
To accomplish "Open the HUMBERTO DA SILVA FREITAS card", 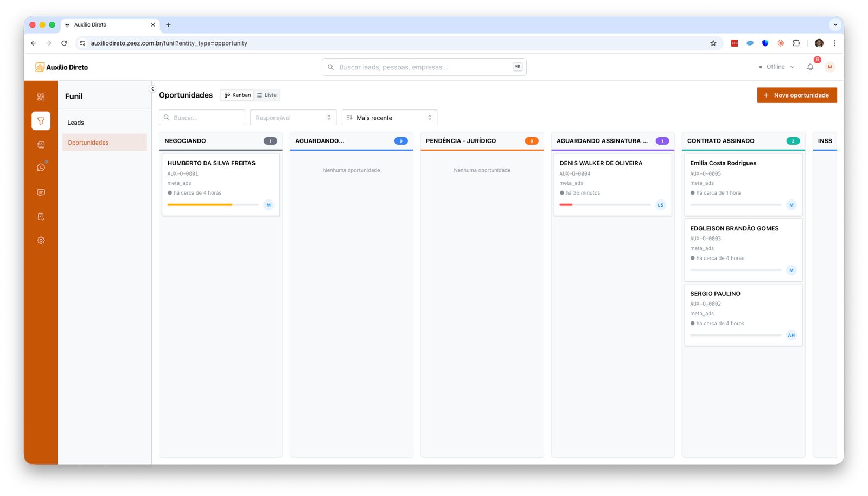I will pyautogui.click(x=212, y=163).
